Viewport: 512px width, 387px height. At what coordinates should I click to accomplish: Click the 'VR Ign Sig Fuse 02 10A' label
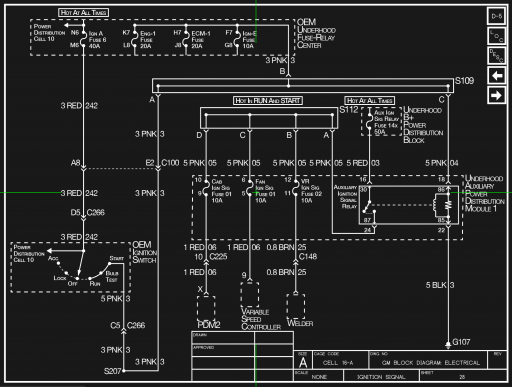coord(311,191)
